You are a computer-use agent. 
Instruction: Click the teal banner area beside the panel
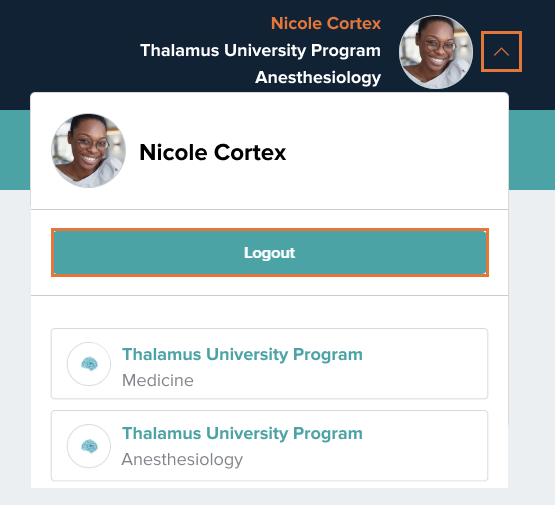point(532,150)
